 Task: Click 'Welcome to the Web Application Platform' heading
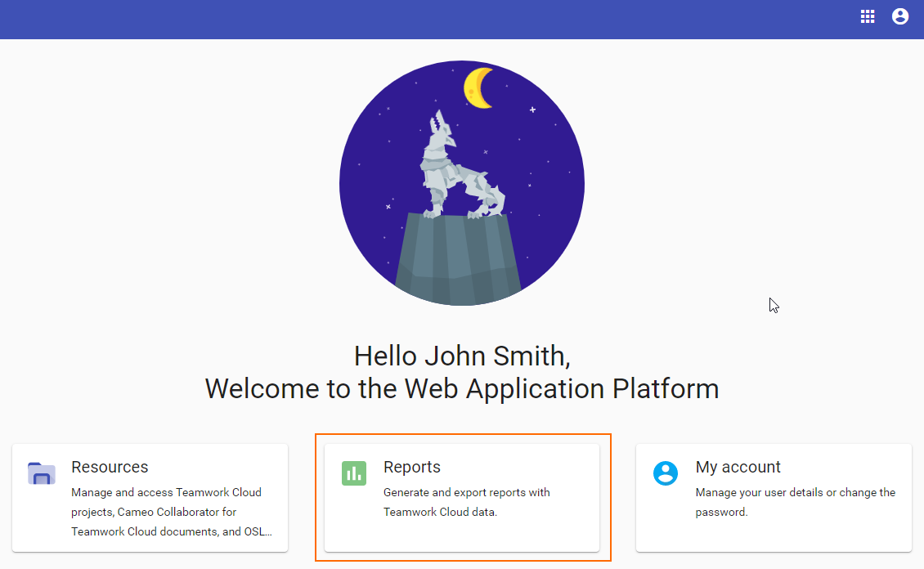(462, 388)
